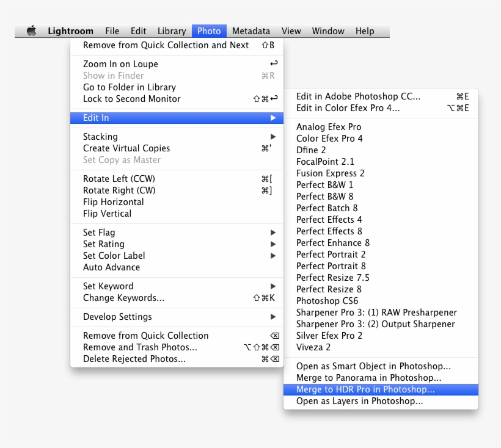Choose Edit in Color Efex Pro 4
This screenshot has height=448, width=501.
[381, 108]
